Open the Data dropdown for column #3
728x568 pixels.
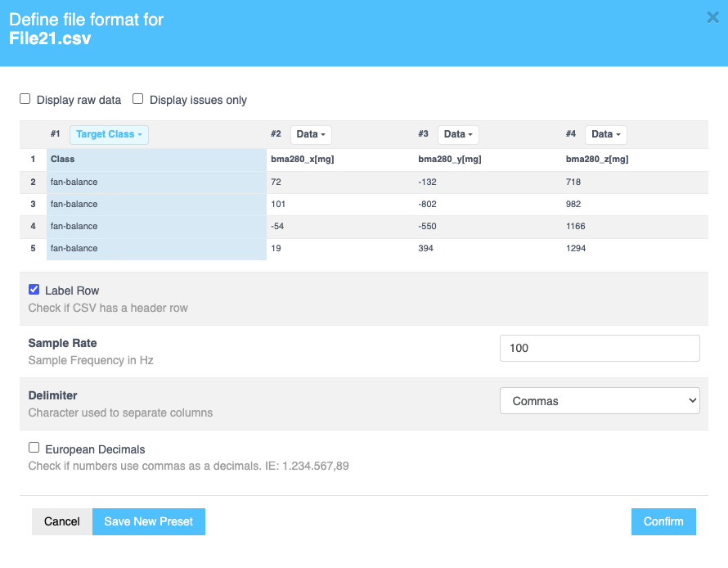[457, 134]
